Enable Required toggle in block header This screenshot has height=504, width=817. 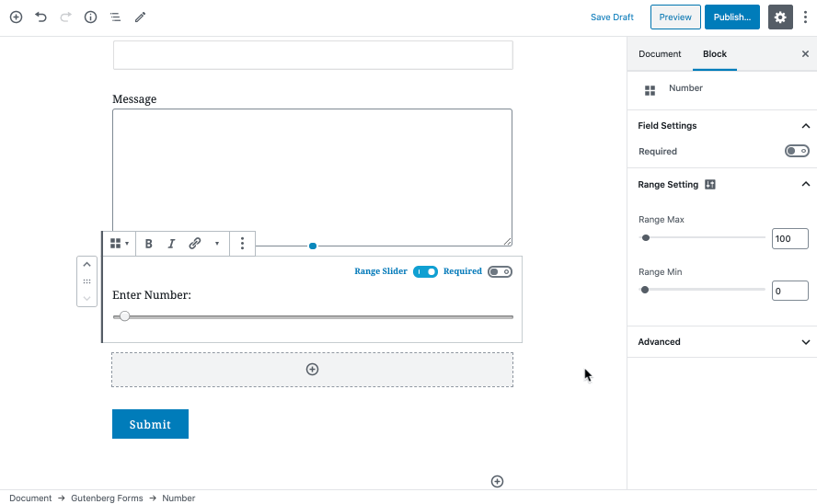[500, 271]
